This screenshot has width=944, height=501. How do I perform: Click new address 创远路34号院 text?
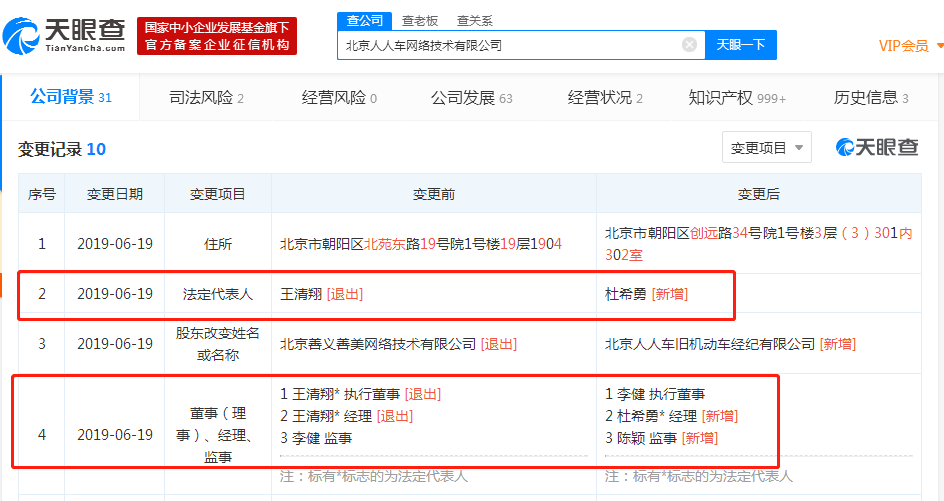(x=731, y=233)
